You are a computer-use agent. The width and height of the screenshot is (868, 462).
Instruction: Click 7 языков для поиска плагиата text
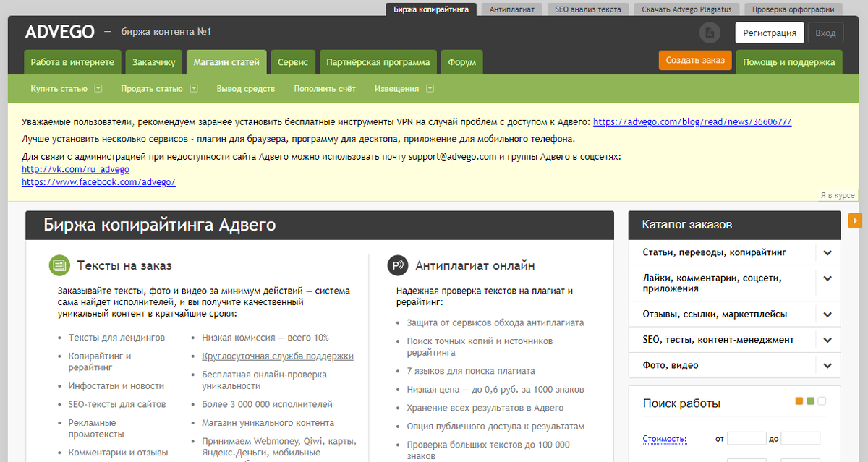pos(471,371)
